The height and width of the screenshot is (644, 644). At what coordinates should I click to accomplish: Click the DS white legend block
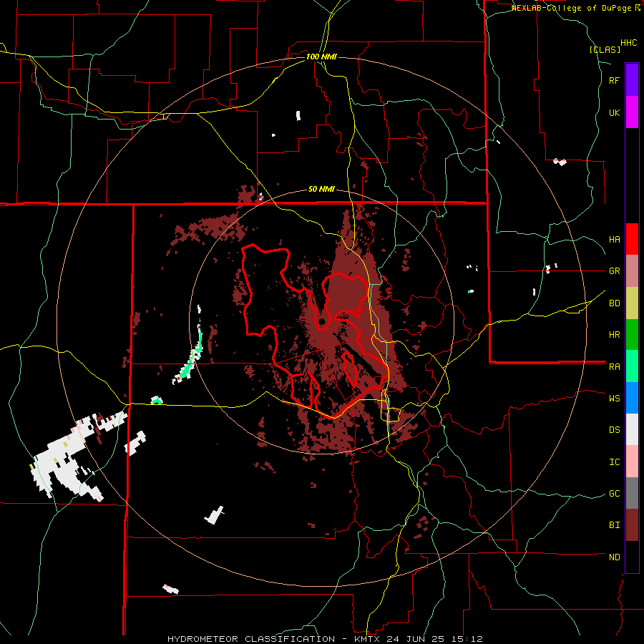[632, 429]
